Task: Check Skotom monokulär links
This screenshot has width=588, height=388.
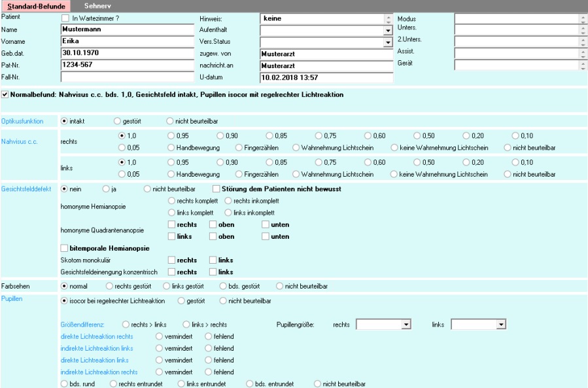Action: pyautogui.click(x=213, y=260)
